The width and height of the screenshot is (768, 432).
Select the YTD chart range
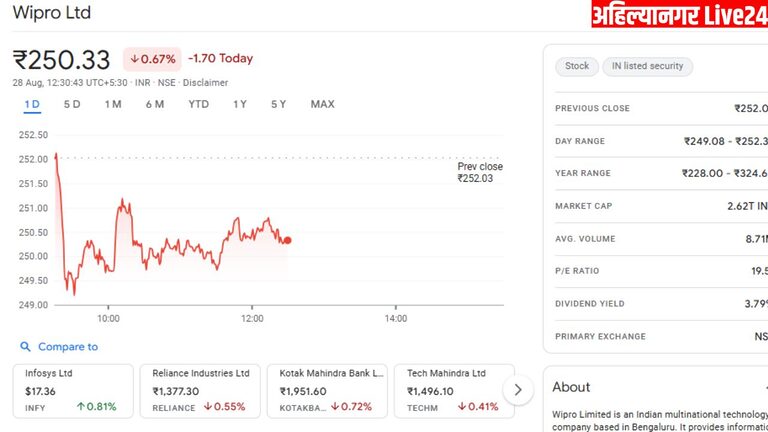point(198,104)
